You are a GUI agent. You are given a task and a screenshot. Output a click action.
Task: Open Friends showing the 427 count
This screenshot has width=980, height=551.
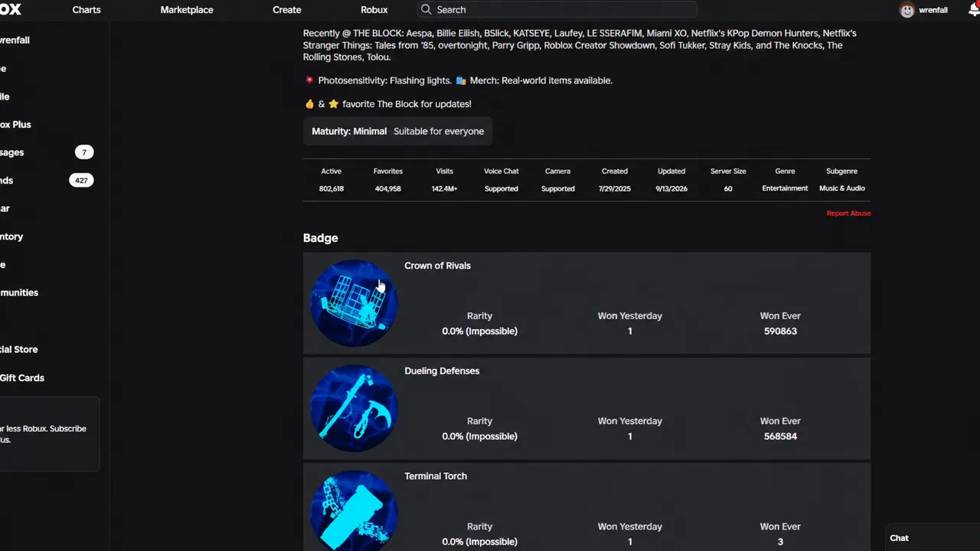[47, 181]
